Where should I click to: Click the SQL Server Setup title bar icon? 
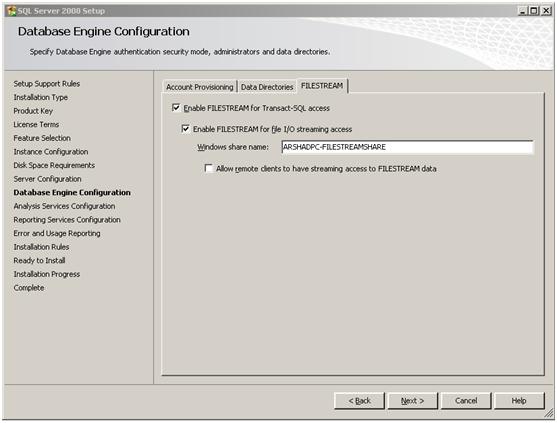(12, 11)
